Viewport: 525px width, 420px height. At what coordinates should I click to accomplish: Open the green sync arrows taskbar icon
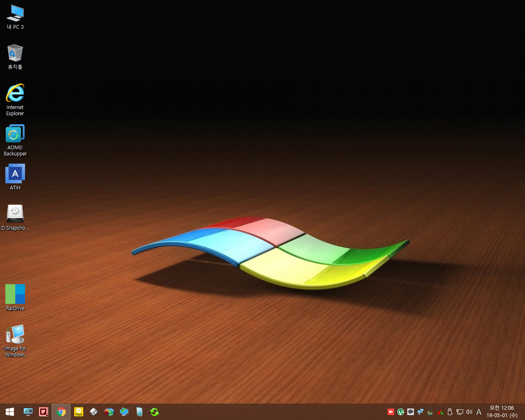[155, 412]
